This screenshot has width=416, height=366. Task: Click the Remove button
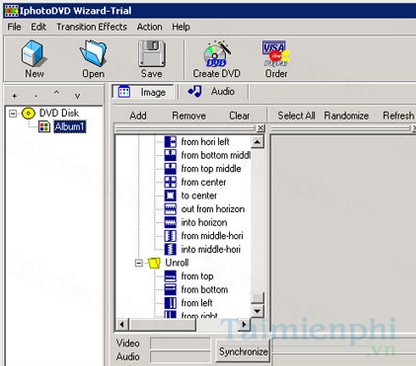[189, 116]
